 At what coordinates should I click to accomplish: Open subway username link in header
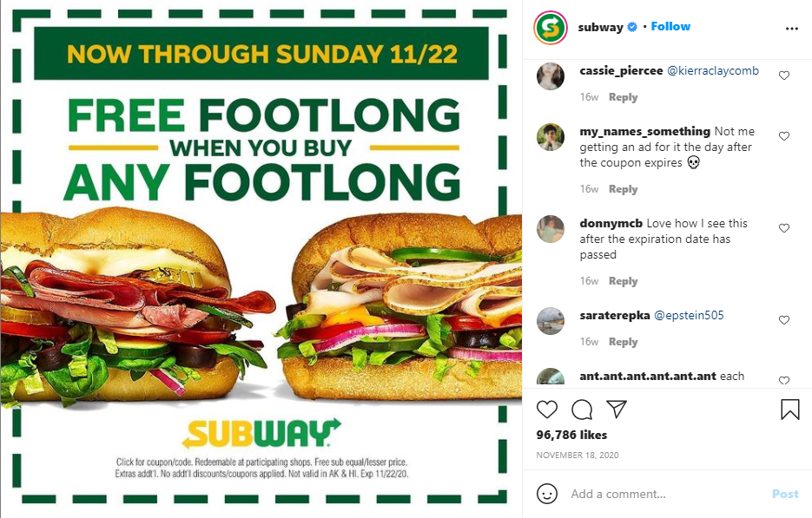pos(600,27)
